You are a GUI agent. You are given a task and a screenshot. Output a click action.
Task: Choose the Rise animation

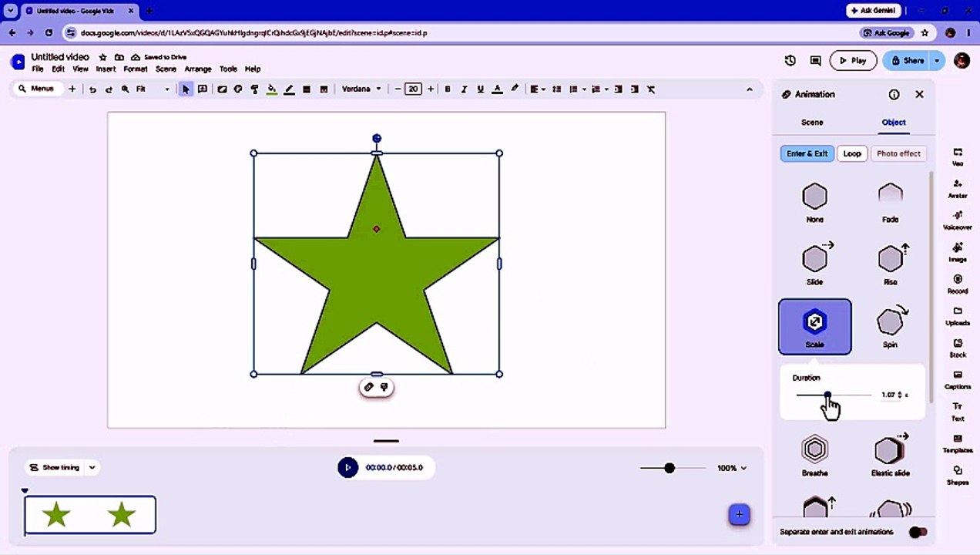pos(890,264)
